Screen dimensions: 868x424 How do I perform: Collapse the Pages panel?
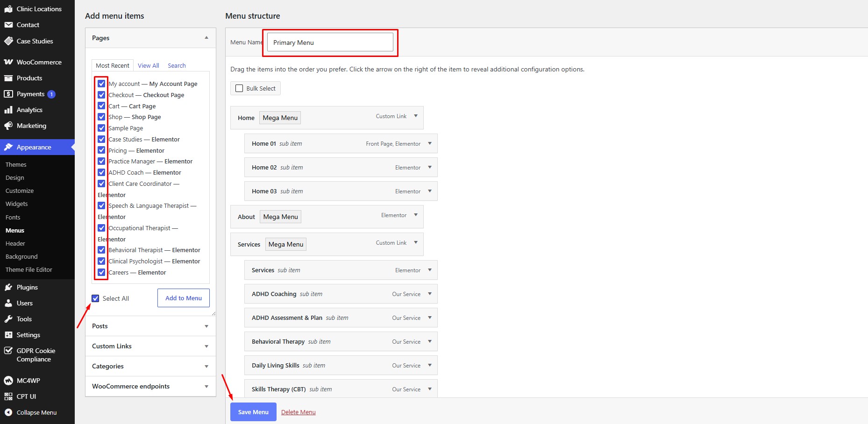pos(206,38)
